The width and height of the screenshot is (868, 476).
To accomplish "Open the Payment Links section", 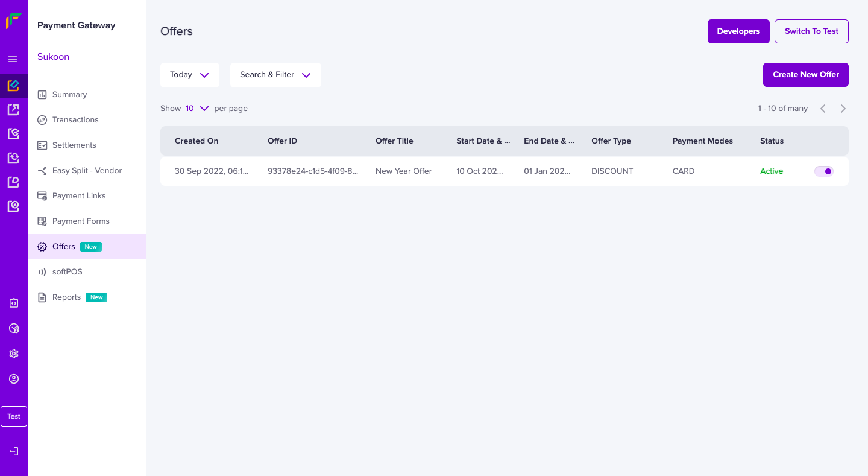I will coord(79,195).
